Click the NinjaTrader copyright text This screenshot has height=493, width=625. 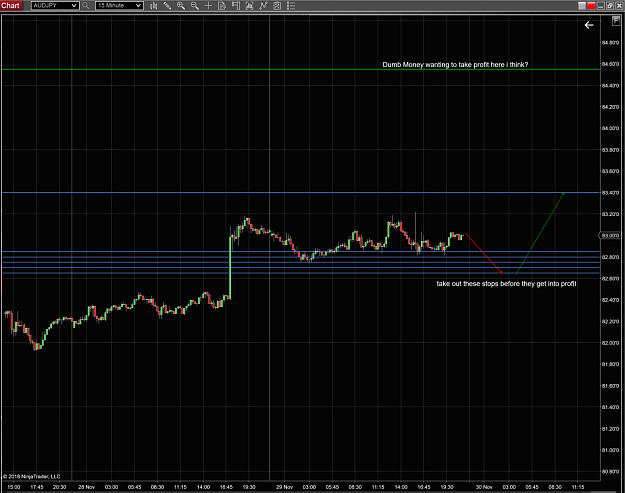coord(32,476)
